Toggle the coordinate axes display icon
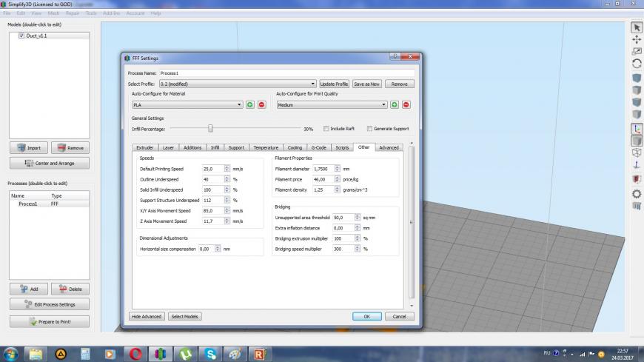The image size is (644, 362). coord(637,128)
